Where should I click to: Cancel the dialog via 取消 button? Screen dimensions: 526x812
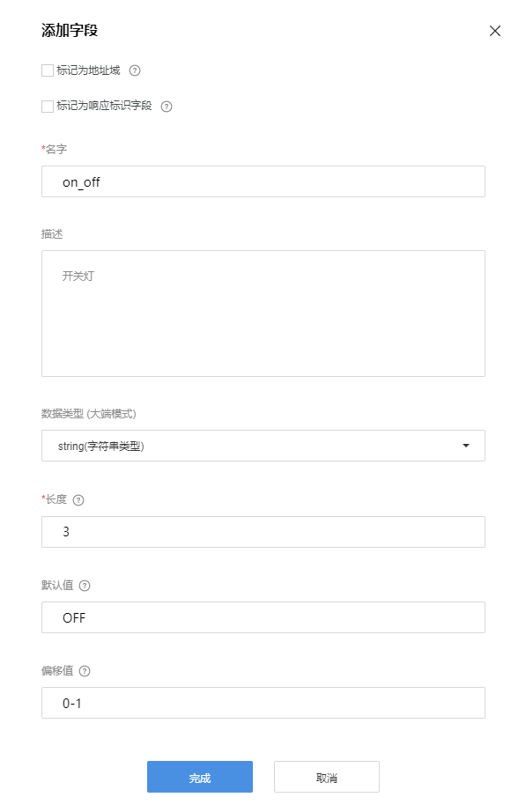[327, 777]
